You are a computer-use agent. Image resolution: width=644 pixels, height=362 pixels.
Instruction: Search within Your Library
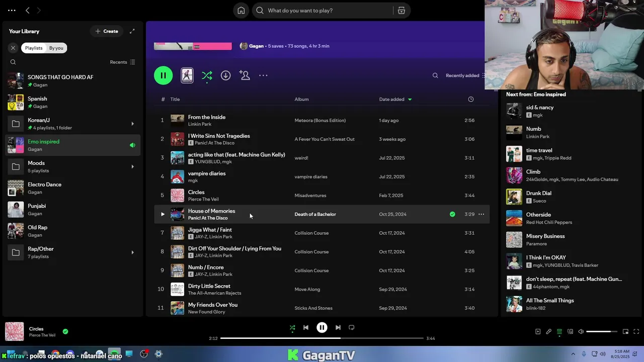click(x=13, y=62)
